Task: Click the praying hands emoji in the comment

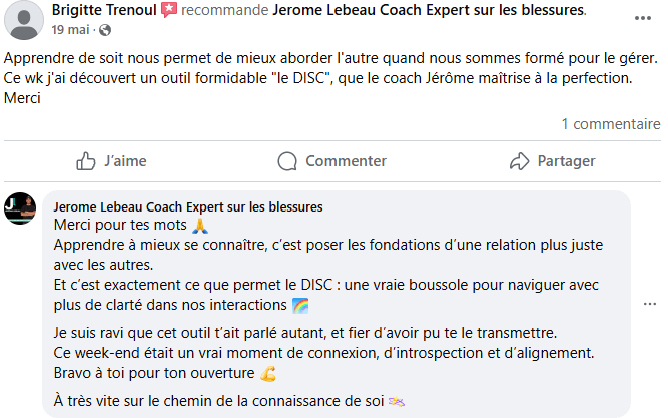Action: tap(199, 225)
